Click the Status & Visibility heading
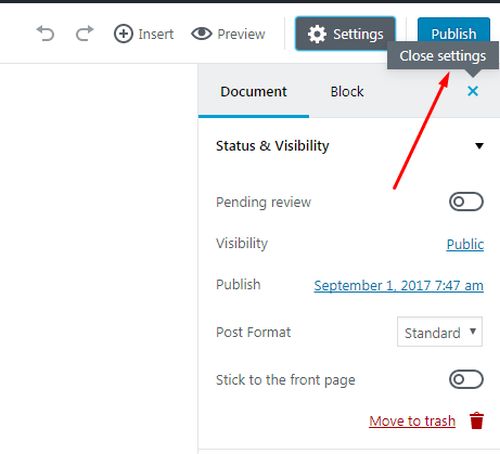This screenshot has width=500, height=454. pyautogui.click(x=272, y=146)
